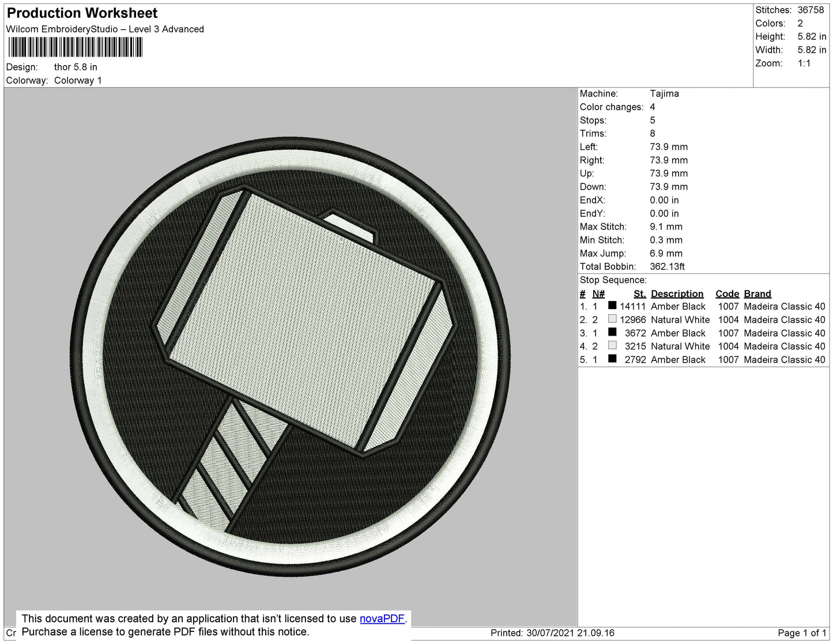The width and height of the screenshot is (833, 644).
Task: Click the barcode under the worksheet title
Action: [x=75, y=47]
